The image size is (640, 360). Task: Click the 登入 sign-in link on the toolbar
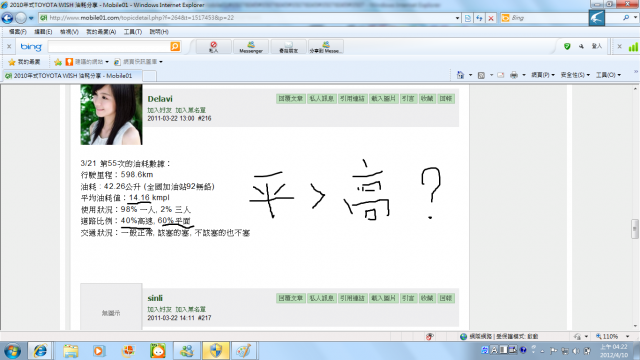click(597, 47)
